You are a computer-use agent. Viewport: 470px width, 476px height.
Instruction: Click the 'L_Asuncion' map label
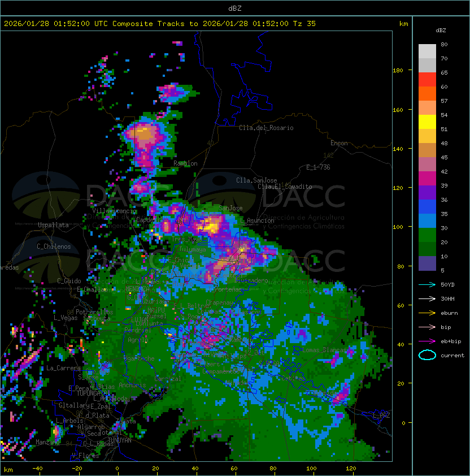257,220
